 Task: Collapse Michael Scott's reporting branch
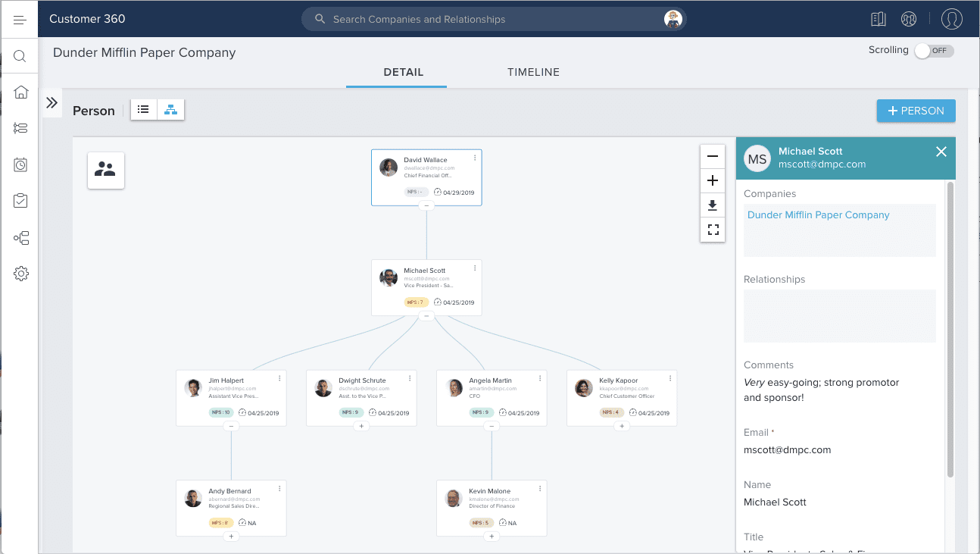pos(426,316)
